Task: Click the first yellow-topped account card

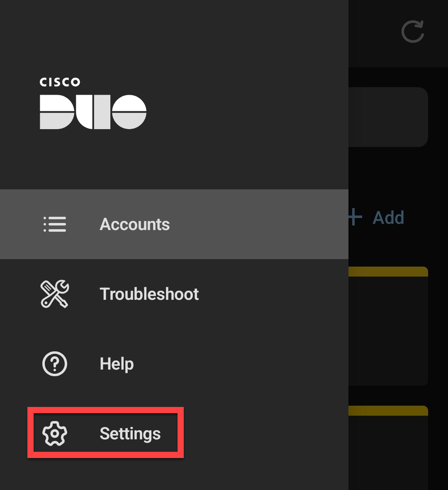Action: (388, 326)
